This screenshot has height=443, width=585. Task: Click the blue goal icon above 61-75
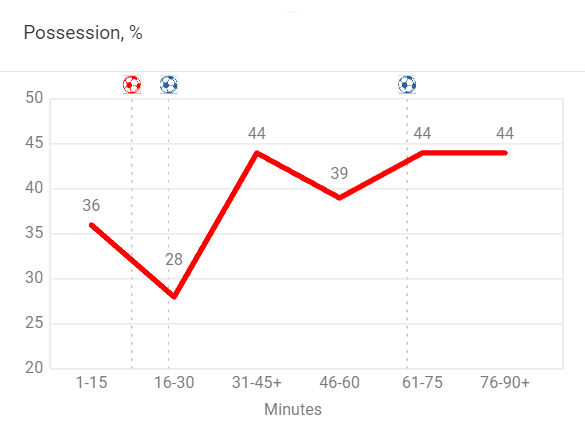coord(407,85)
